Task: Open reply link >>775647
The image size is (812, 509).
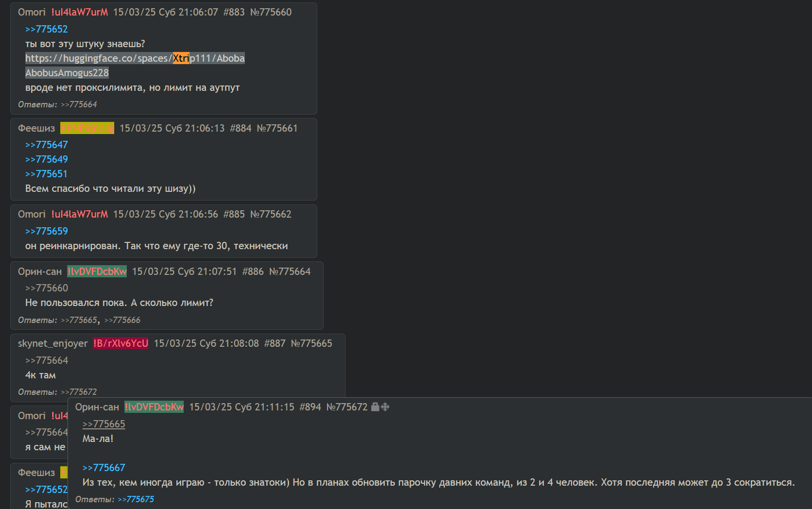Action: 47,145
